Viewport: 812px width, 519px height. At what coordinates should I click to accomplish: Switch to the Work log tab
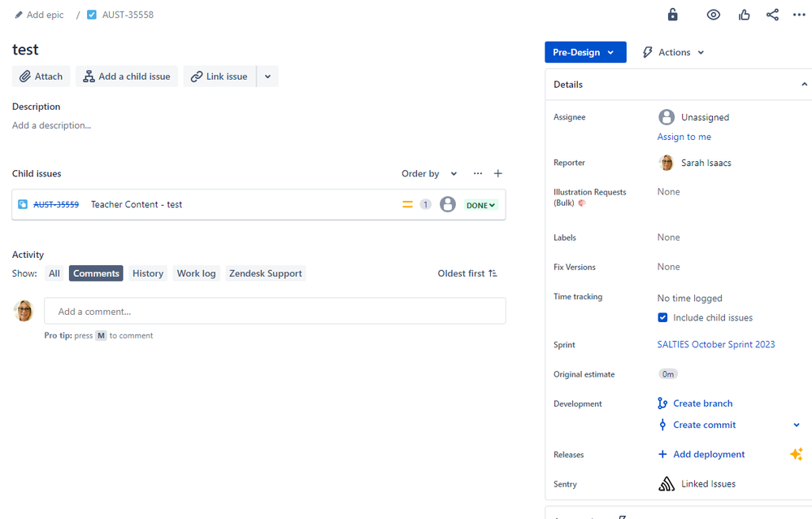(196, 273)
